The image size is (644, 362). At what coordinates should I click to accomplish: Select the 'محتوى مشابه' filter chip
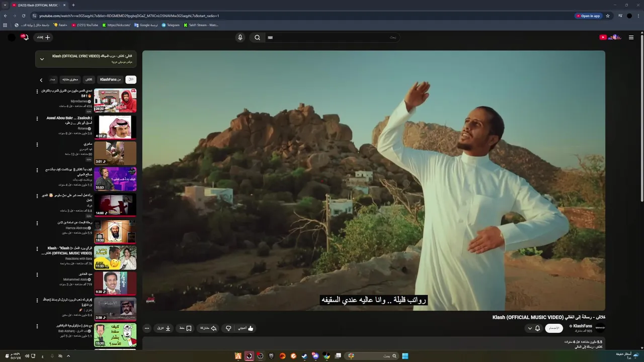(x=70, y=79)
